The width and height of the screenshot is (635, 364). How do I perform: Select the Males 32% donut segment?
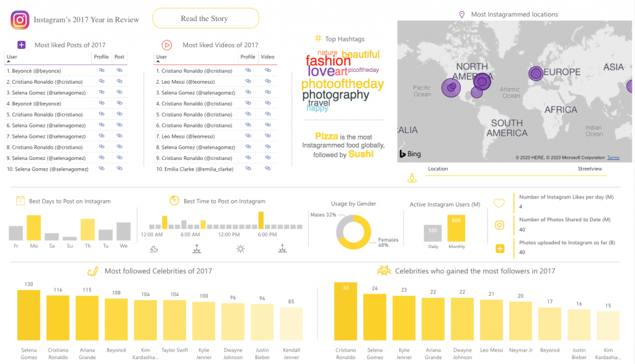(x=340, y=224)
